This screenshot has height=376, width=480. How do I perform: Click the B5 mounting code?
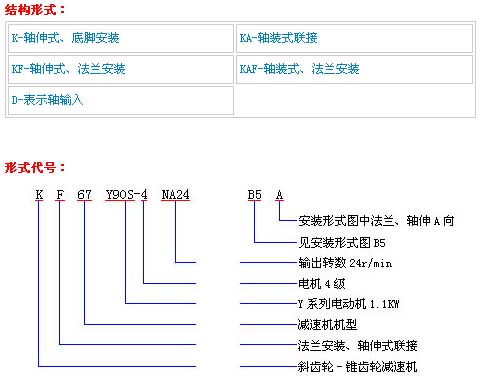(254, 195)
